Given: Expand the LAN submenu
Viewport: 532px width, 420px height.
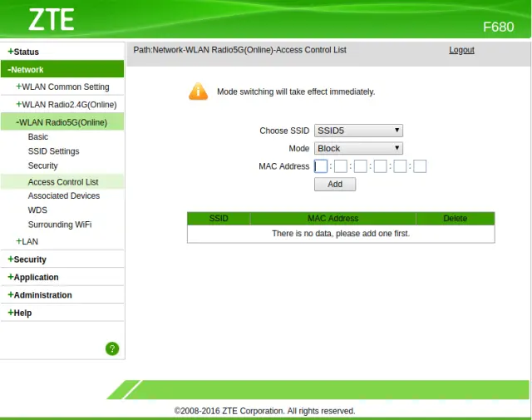Looking at the screenshot, I should click(x=27, y=241).
